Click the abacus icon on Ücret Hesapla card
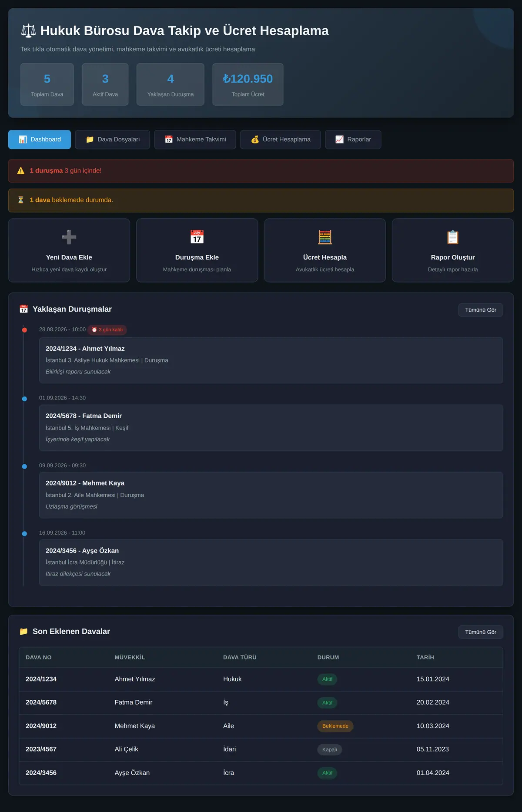 tap(325, 237)
